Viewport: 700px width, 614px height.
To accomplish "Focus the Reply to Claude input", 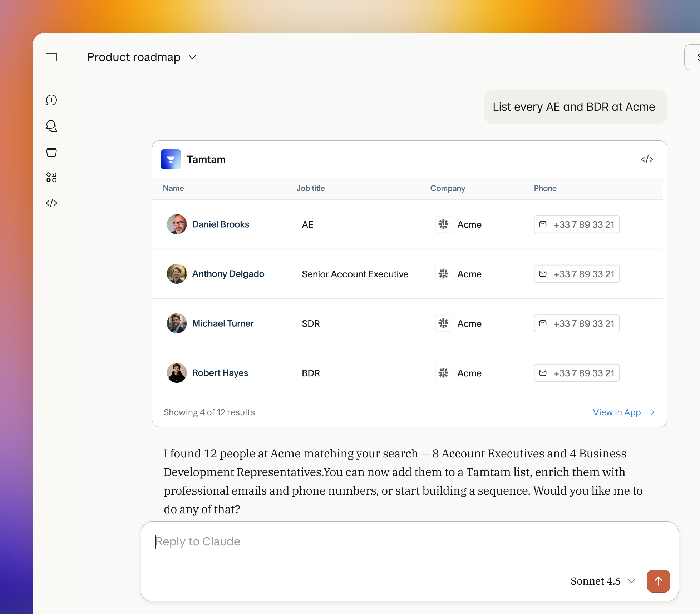I will coord(409,542).
